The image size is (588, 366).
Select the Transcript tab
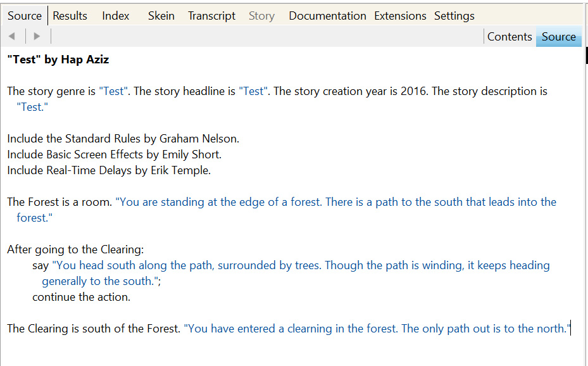[x=211, y=16]
